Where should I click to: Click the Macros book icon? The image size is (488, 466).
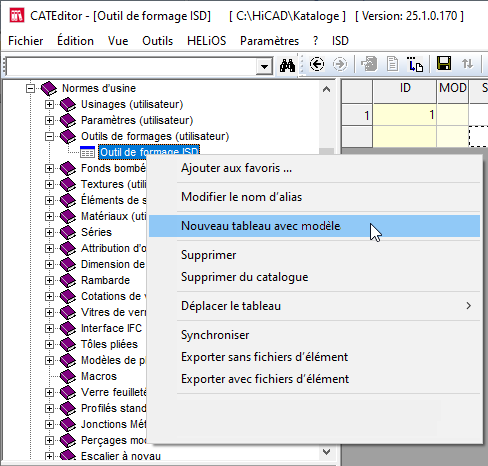coord(68,376)
